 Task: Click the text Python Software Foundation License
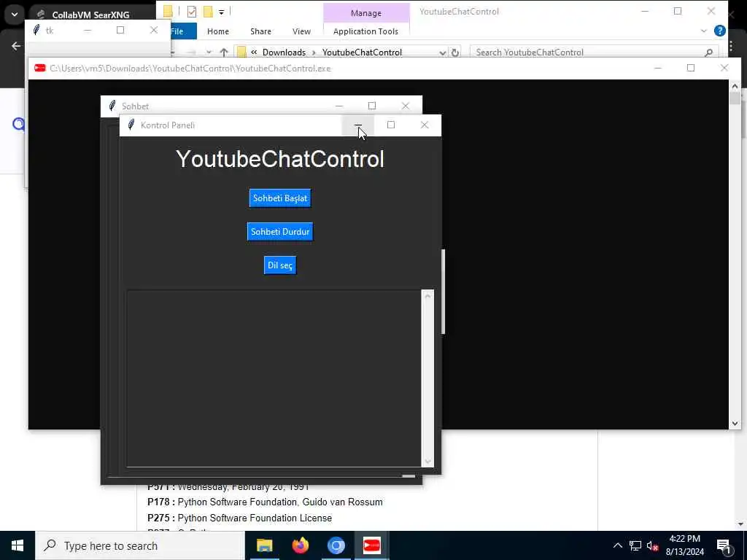255,518
